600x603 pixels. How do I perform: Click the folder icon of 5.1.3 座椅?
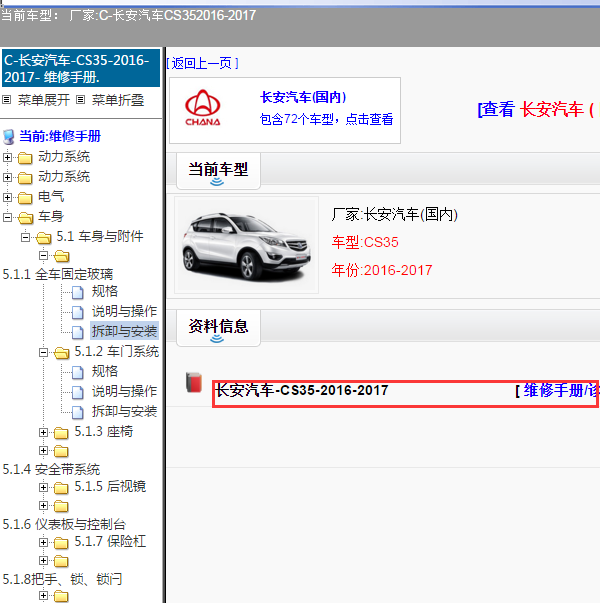(x=61, y=433)
